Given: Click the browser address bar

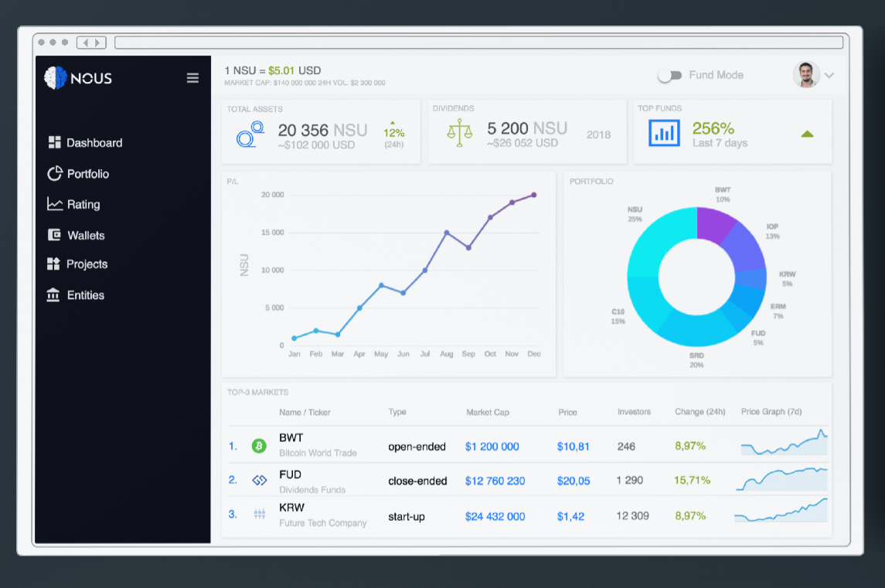Looking at the screenshot, I should point(478,42).
